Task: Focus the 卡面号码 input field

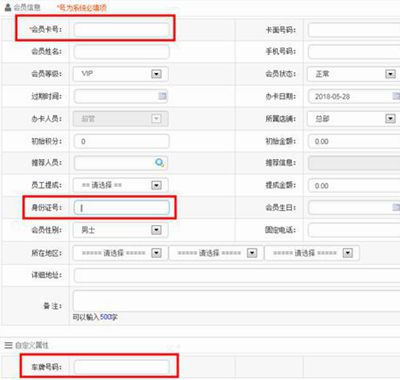Action: click(x=354, y=30)
